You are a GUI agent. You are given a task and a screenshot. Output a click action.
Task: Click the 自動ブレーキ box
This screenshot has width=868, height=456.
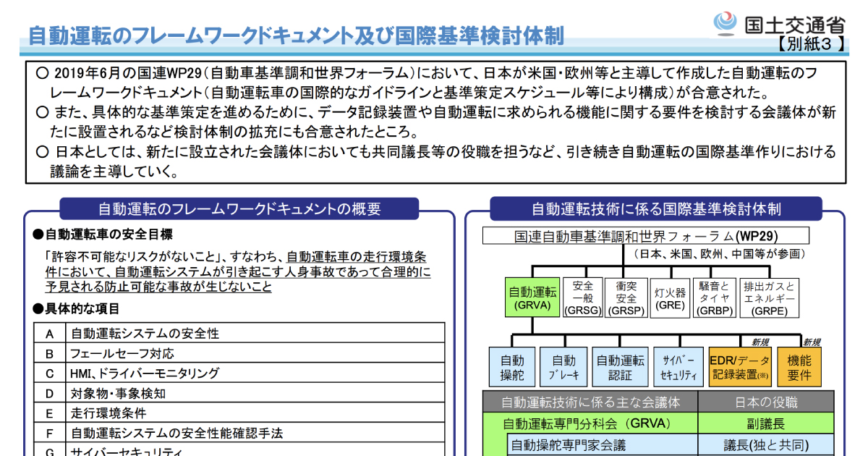point(563,367)
